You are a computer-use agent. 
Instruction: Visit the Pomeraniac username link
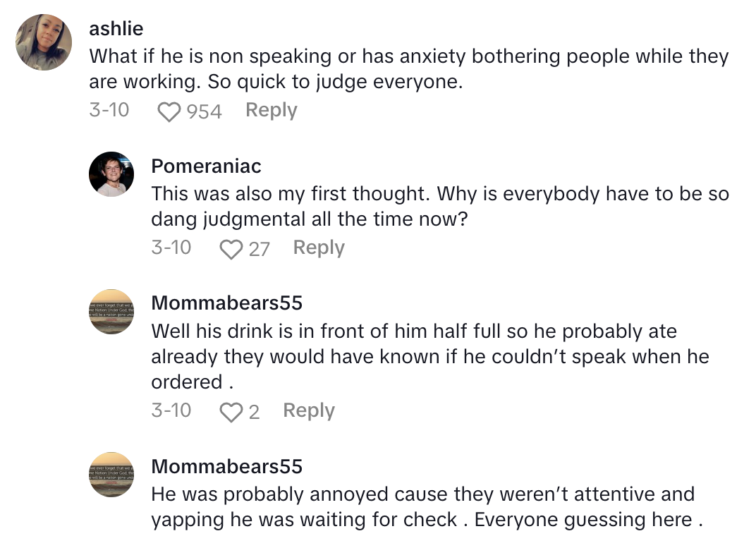(x=206, y=166)
